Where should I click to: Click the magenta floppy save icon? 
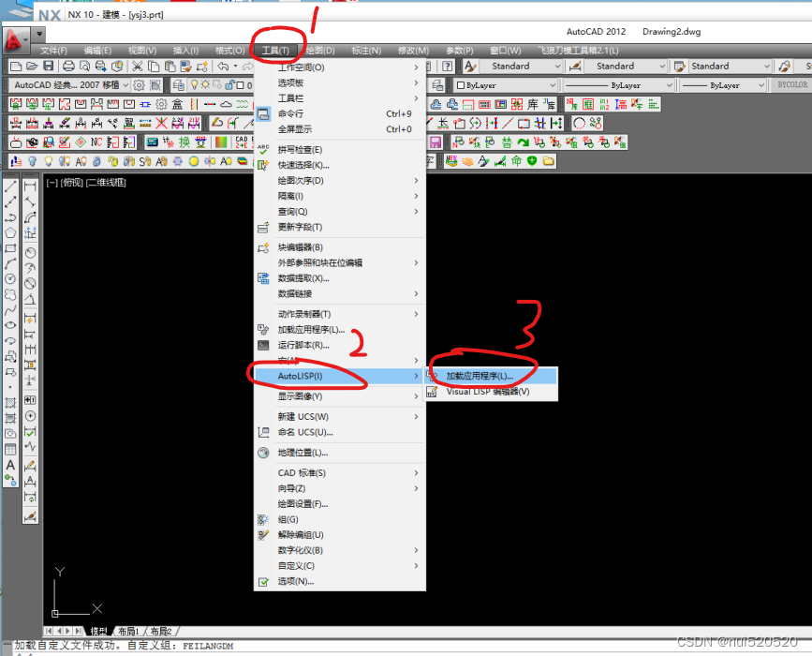pyautogui.click(x=436, y=142)
